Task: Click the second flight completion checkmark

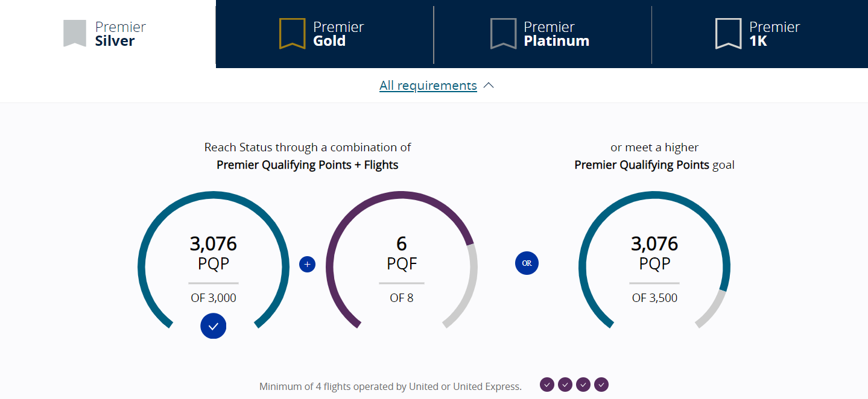Action: (x=565, y=385)
